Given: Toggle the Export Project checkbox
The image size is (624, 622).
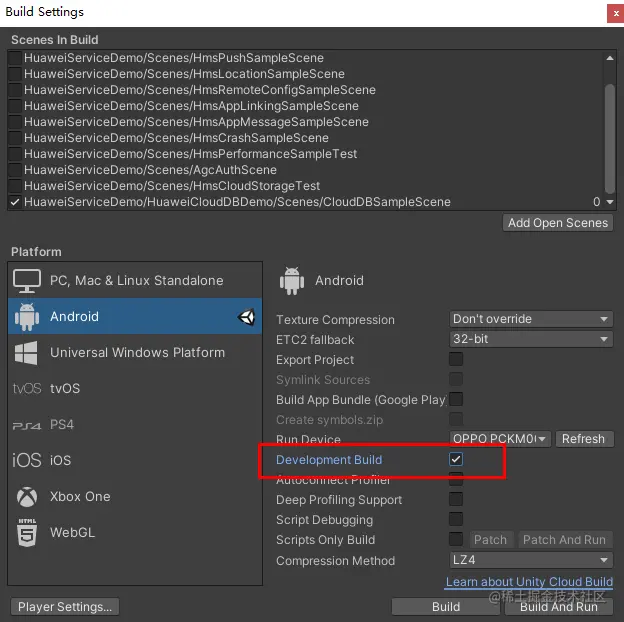Looking at the screenshot, I should (x=456, y=359).
